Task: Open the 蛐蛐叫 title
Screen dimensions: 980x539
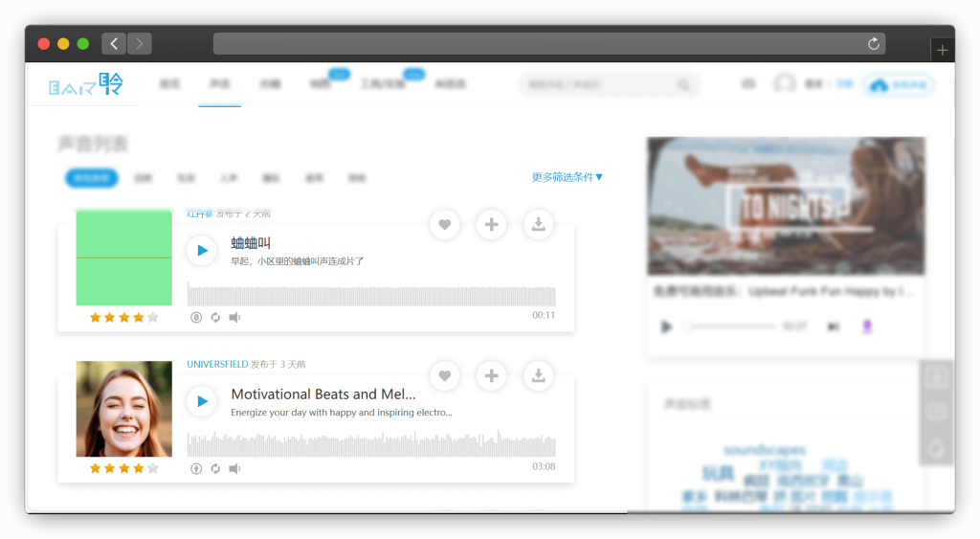Action: [x=251, y=243]
